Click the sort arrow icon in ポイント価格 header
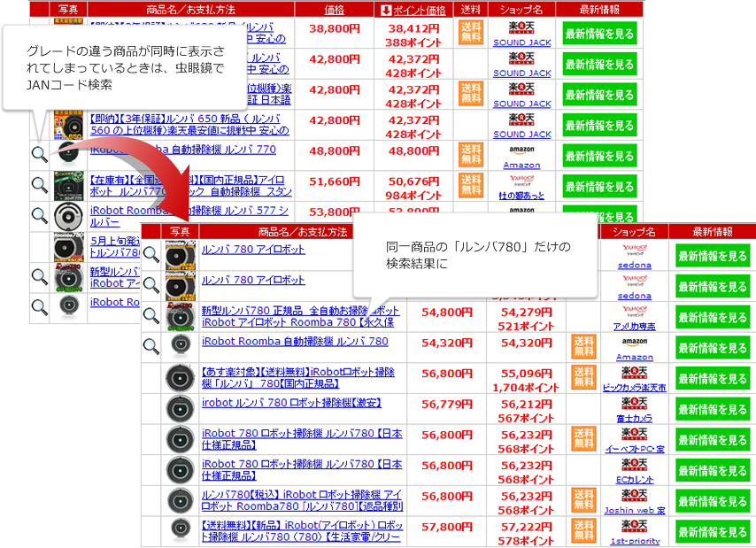 (385, 10)
